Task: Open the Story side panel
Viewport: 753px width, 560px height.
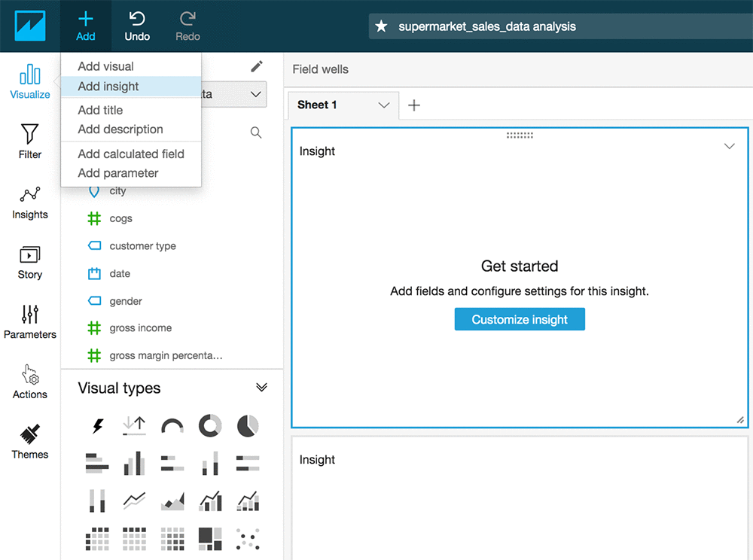Action: pos(30,262)
